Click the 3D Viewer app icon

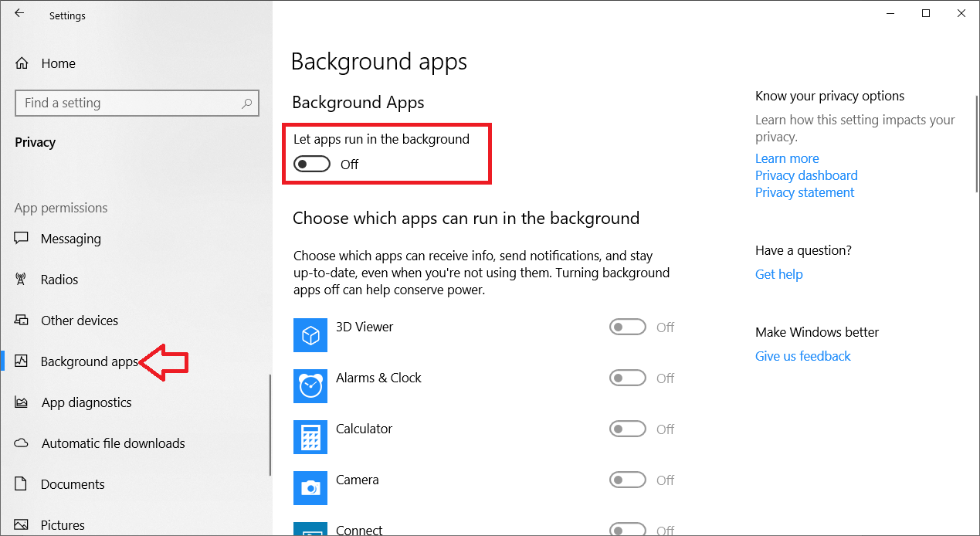(x=310, y=334)
